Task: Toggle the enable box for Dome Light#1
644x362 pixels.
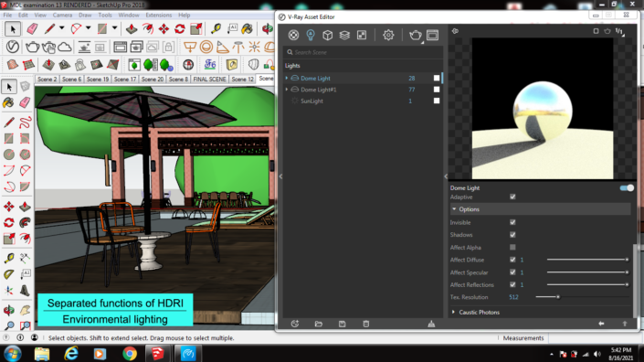Action: point(437,90)
